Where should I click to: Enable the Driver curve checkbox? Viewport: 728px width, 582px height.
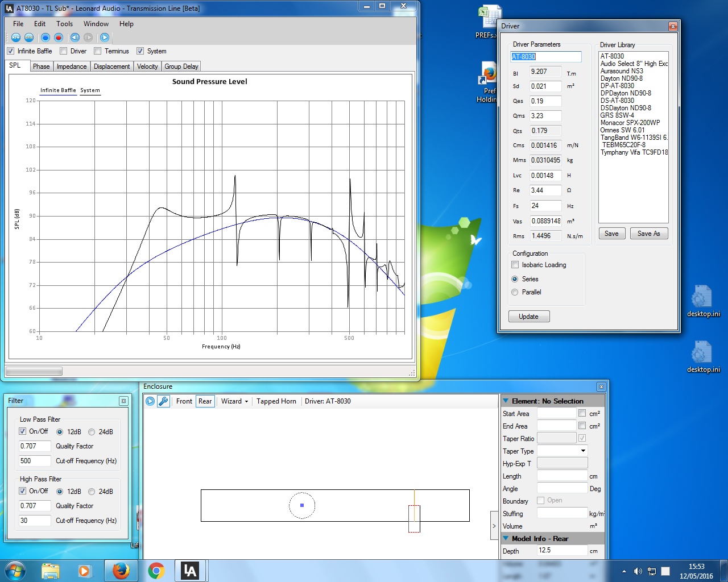[64, 51]
